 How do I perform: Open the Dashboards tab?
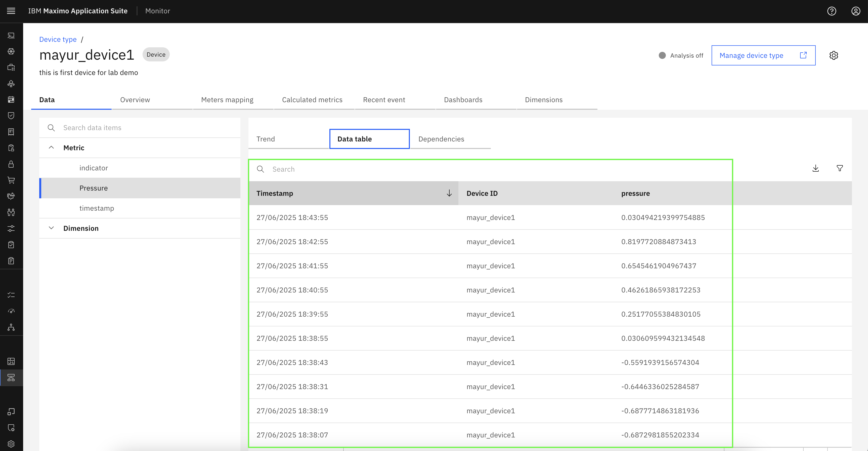[x=476, y=100]
